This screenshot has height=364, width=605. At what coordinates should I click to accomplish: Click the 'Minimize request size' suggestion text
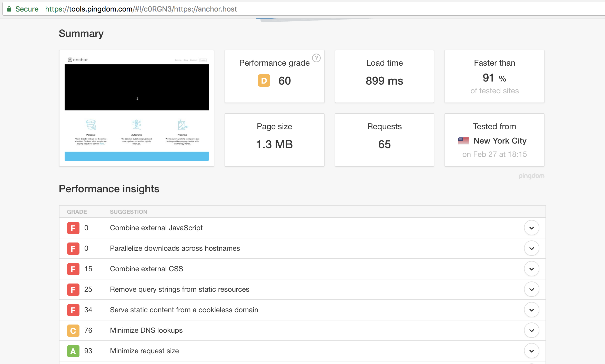(x=145, y=351)
